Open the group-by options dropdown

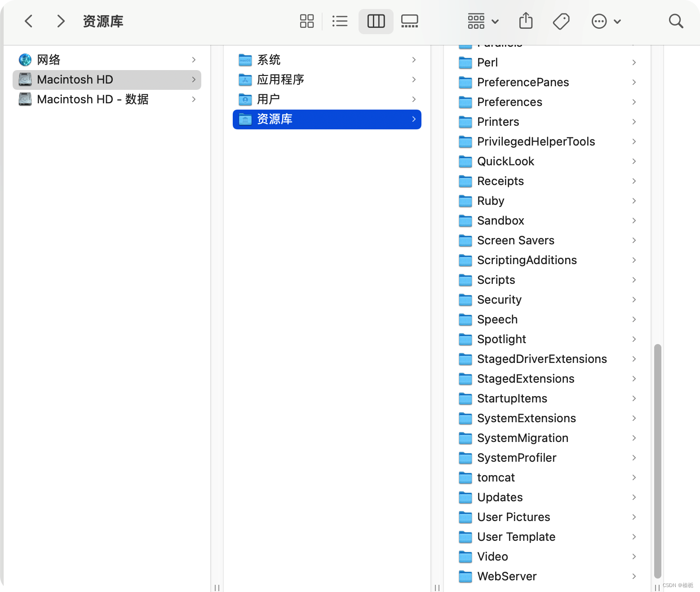point(483,21)
